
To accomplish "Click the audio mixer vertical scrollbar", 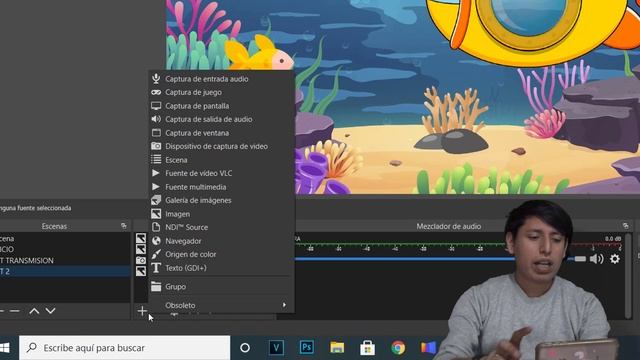I will 629,276.
